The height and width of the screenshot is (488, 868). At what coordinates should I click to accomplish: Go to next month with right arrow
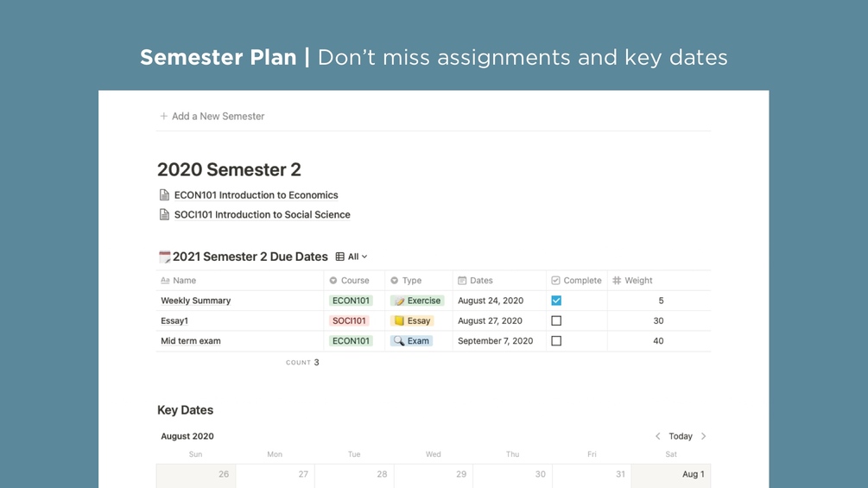pyautogui.click(x=704, y=436)
